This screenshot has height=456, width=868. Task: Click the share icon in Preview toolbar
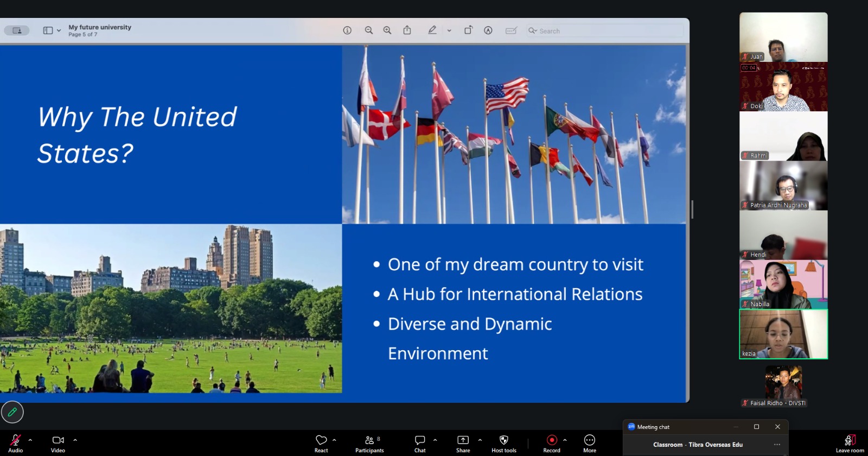[x=407, y=30]
